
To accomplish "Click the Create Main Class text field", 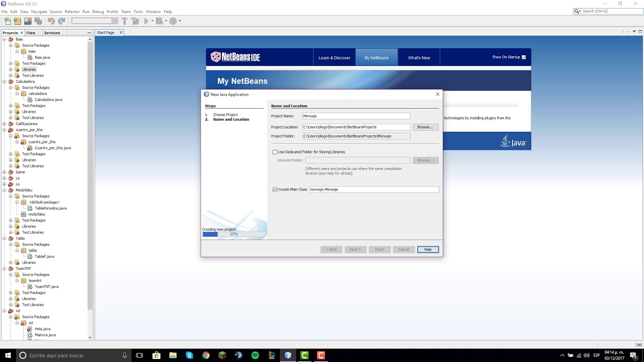I will coord(373,190).
